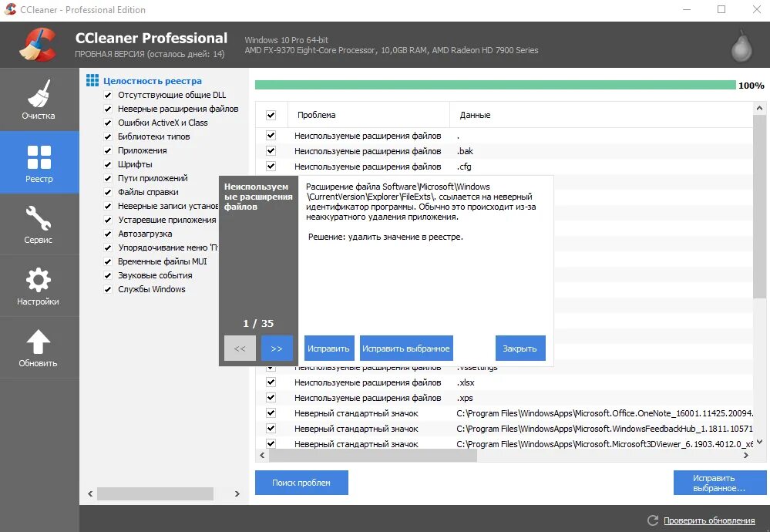Uncheck the .xlsx result row
Viewport: 770px width, 532px height.
(271, 382)
